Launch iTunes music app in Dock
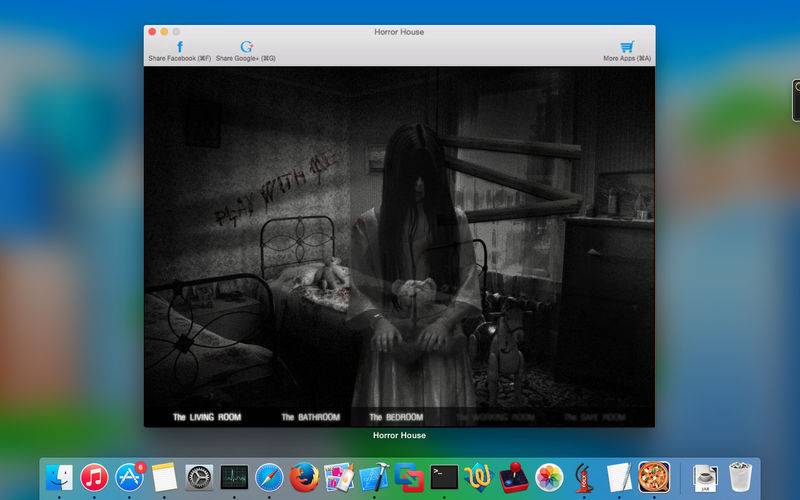Image resolution: width=800 pixels, height=500 pixels. point(94,478)
